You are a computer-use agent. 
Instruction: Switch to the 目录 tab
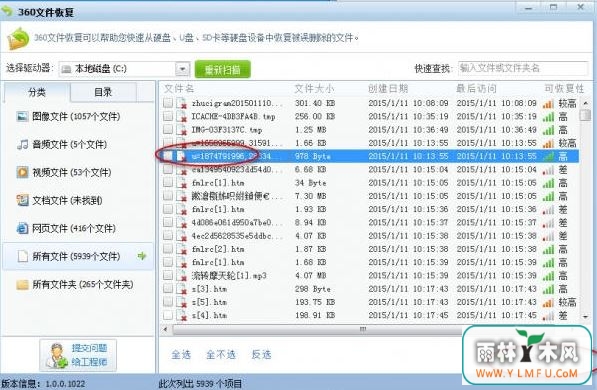[103, 92]
